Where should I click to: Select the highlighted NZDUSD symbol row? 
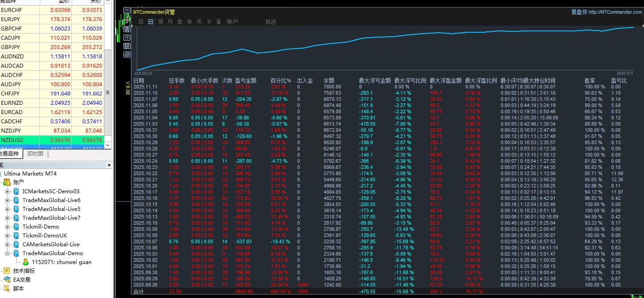click(x=51, y=140)
